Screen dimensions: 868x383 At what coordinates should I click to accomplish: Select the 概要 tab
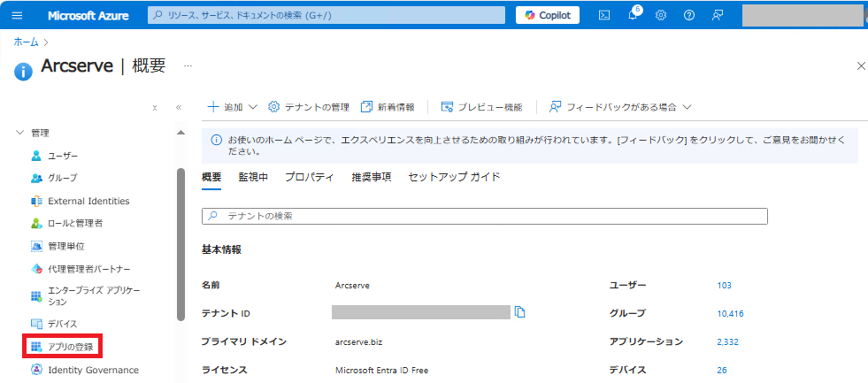pyautogui.click(x=211, y=177)
